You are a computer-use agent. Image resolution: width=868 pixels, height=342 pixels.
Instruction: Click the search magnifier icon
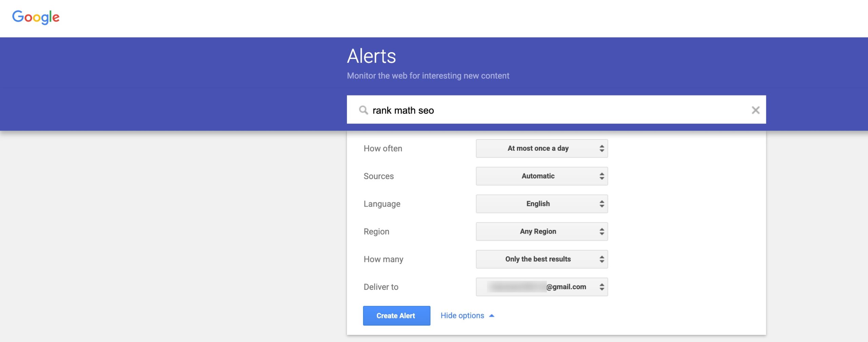coord(363,110)
